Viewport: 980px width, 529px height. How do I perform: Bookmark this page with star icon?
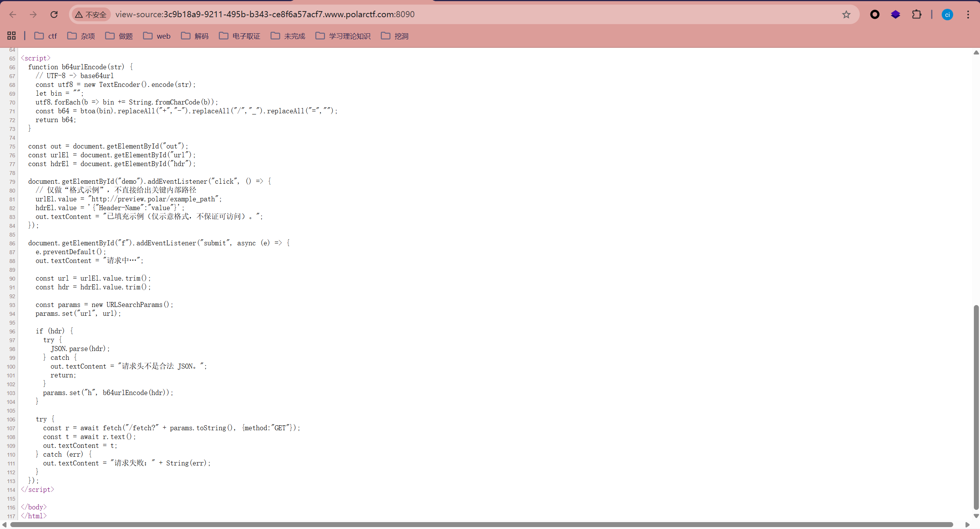846,15
